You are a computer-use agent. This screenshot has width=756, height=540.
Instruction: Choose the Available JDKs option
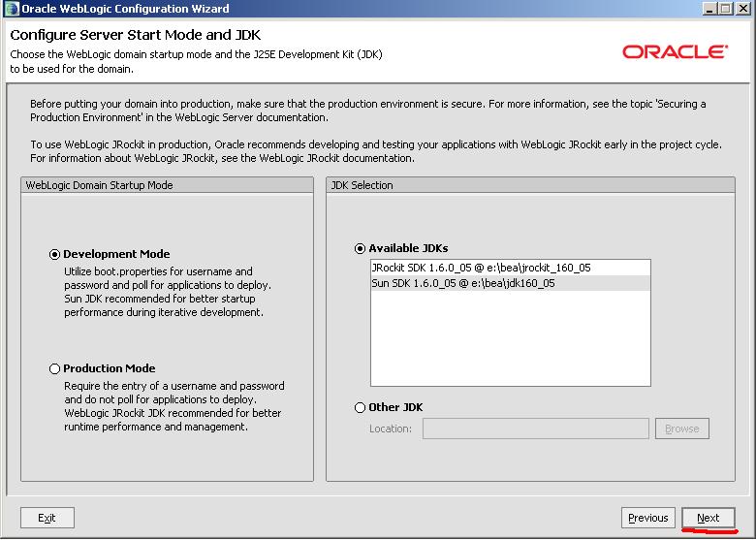coord(360,248)
